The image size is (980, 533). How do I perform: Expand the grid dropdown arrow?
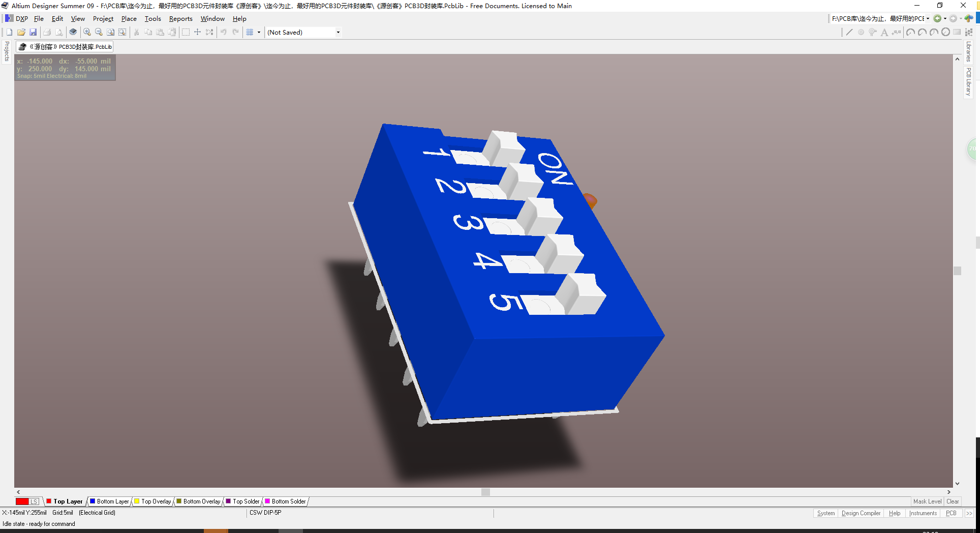(259, 32)
